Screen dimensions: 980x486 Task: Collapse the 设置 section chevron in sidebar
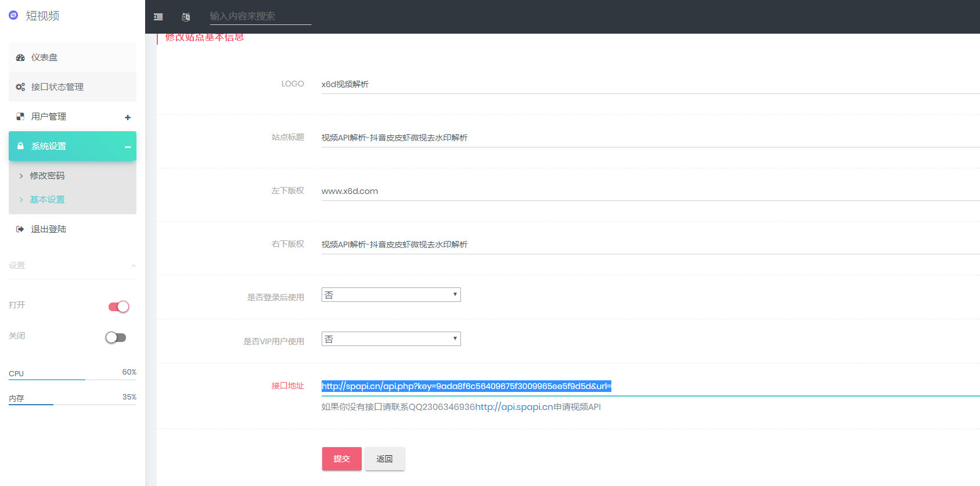tap(134, 266)
